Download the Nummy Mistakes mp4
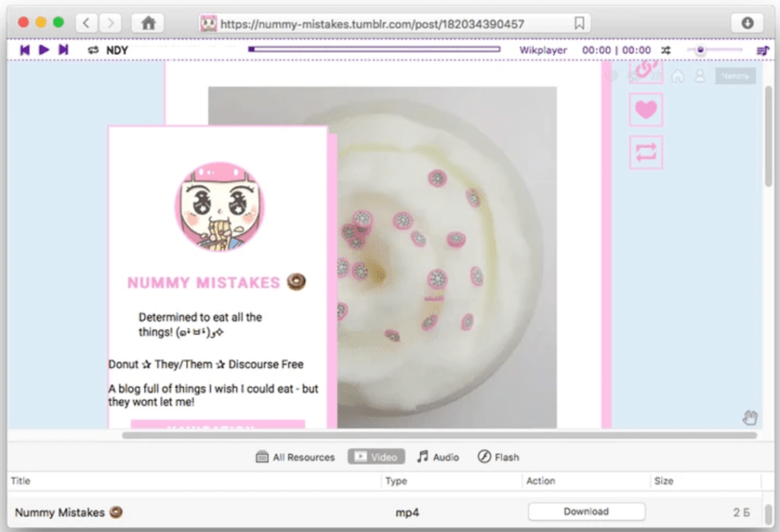The width and height of the screenshot is (780, 532). pos(586,511)
